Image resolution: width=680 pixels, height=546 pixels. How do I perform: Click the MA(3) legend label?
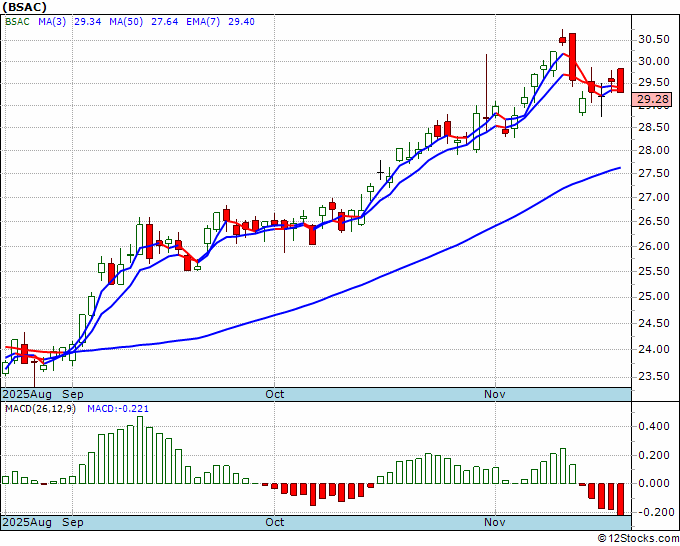52,22
